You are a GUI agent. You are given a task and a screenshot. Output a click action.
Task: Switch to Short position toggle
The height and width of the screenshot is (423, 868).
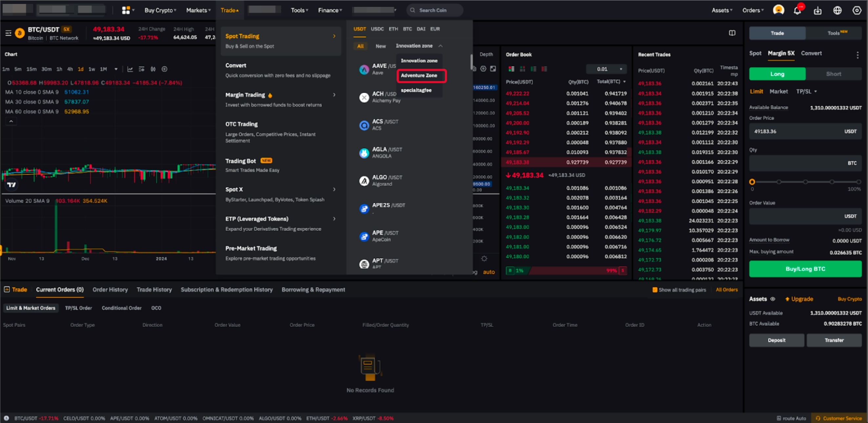click(833, 74)
